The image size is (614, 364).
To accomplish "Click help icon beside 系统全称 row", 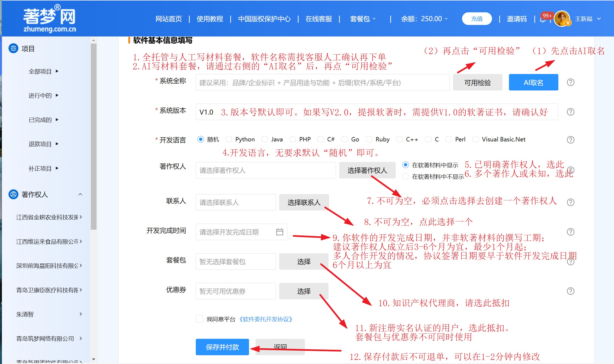I will pos(570,82).
